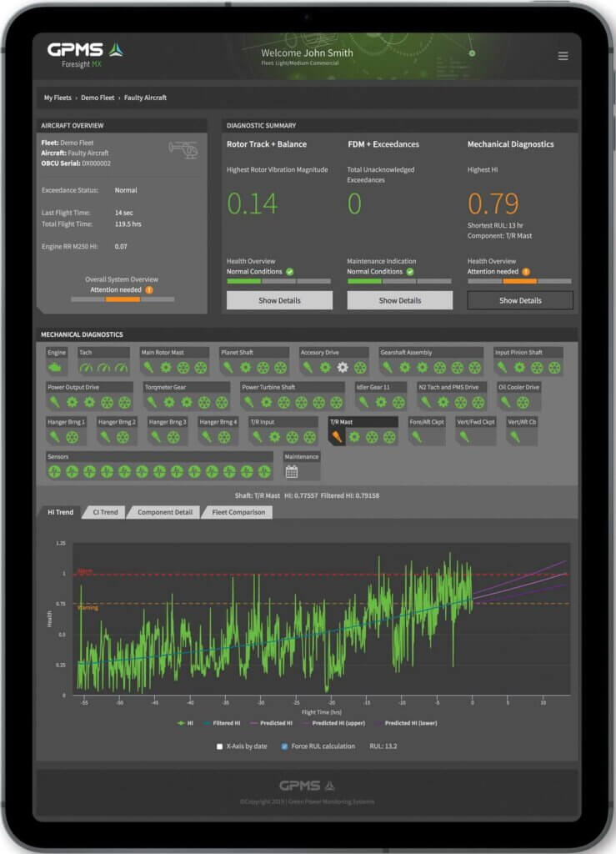
Task: Click the Hanger Brng 1 bearing icon
Action: pyautogui.click(x=73, y=437)
